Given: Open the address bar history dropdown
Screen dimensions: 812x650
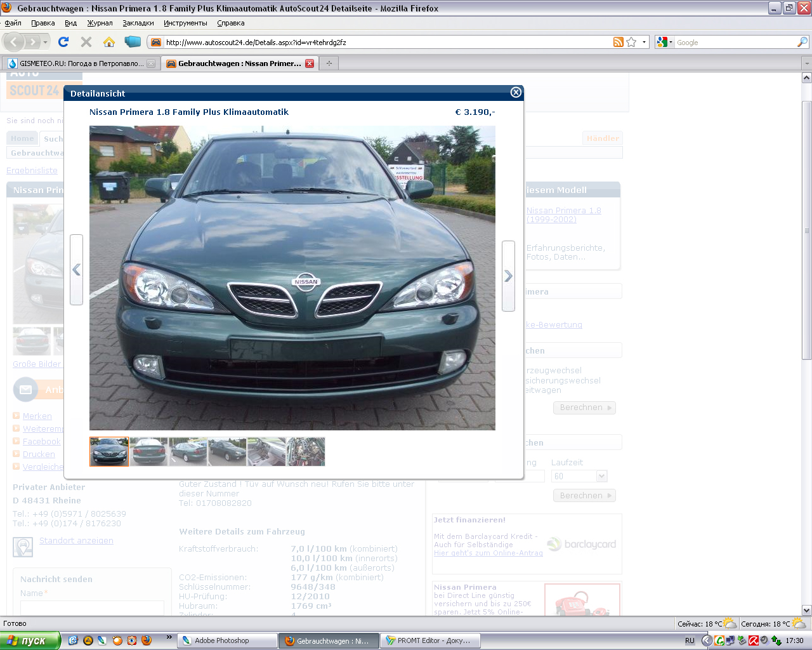Looking at the screenshot, I should pos(644,42).
